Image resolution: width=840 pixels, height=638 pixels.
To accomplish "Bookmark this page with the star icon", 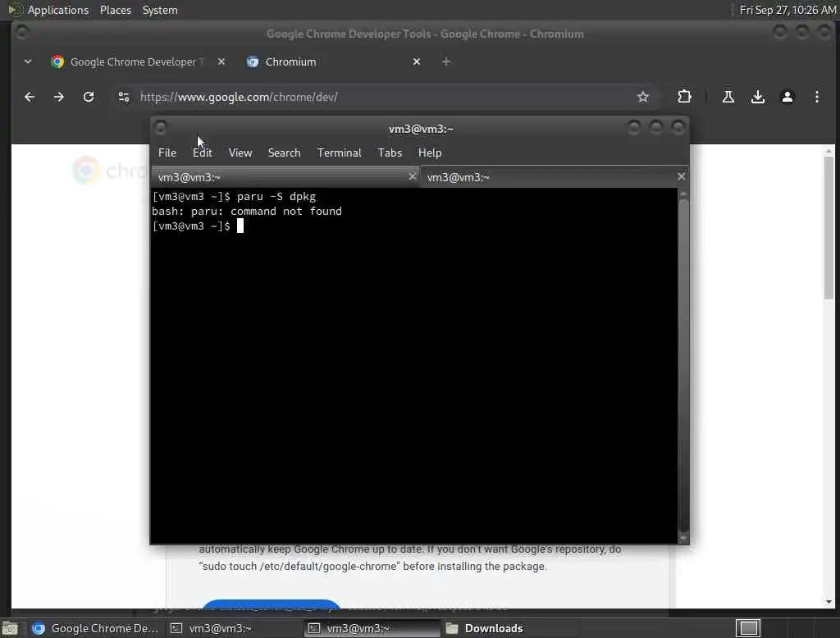I will (x=643, y=97).
